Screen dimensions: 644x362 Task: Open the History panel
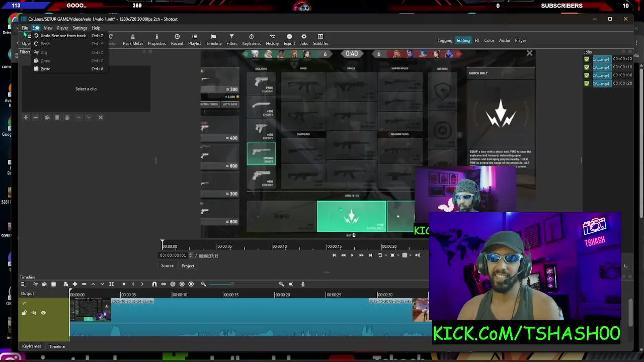coord(272,40)
